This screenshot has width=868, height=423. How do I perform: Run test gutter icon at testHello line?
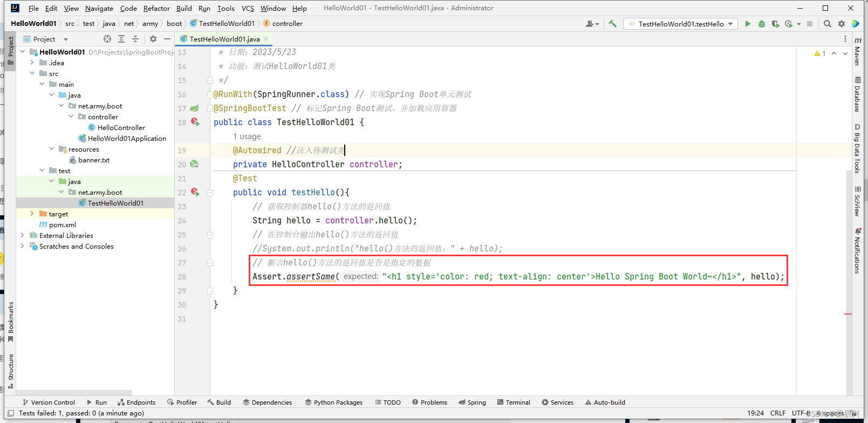click(x=195, y=192)
